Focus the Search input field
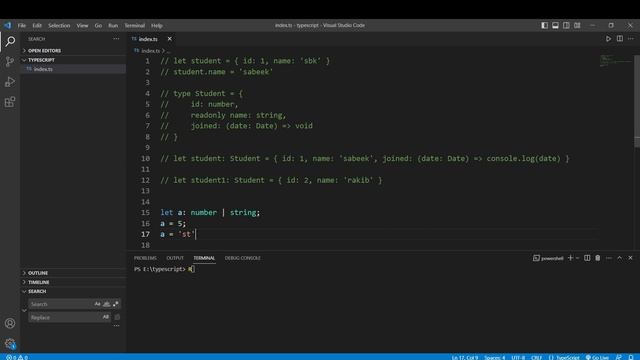This screenshot has height=360, width=640. 60,304
